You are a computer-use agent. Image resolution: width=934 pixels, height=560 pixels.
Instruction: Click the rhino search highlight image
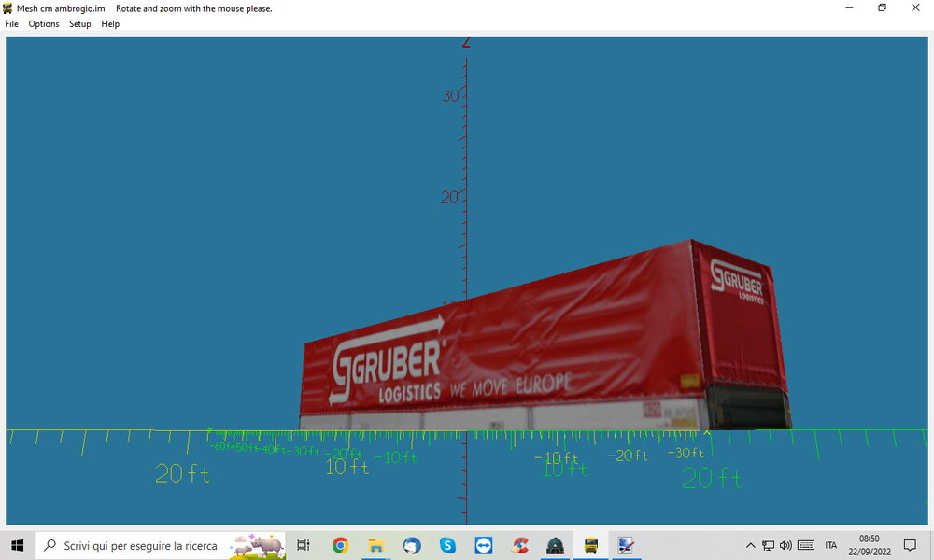258,546
